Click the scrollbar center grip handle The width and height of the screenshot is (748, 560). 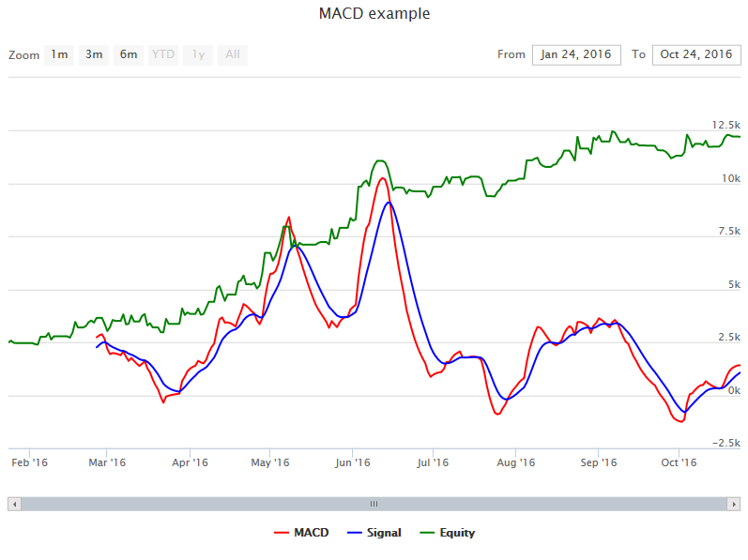(374, 504)
